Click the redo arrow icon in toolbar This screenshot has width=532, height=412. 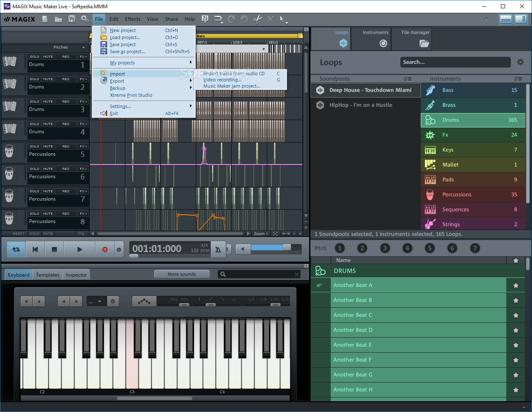coord(231,19)
